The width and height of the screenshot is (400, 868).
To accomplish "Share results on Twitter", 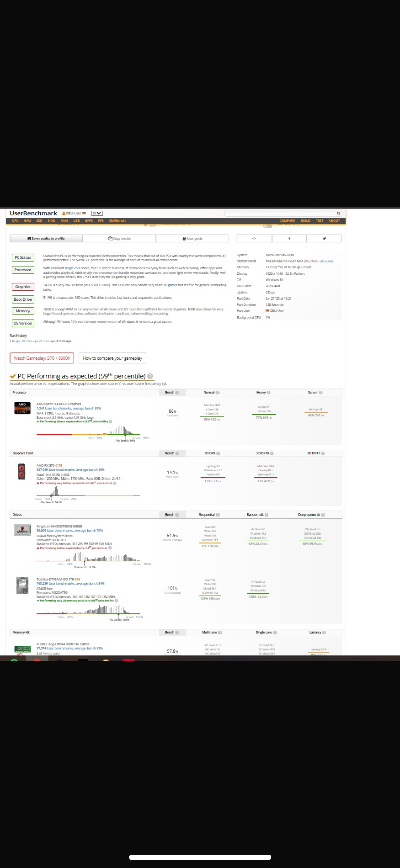I will tap(324, 238).
